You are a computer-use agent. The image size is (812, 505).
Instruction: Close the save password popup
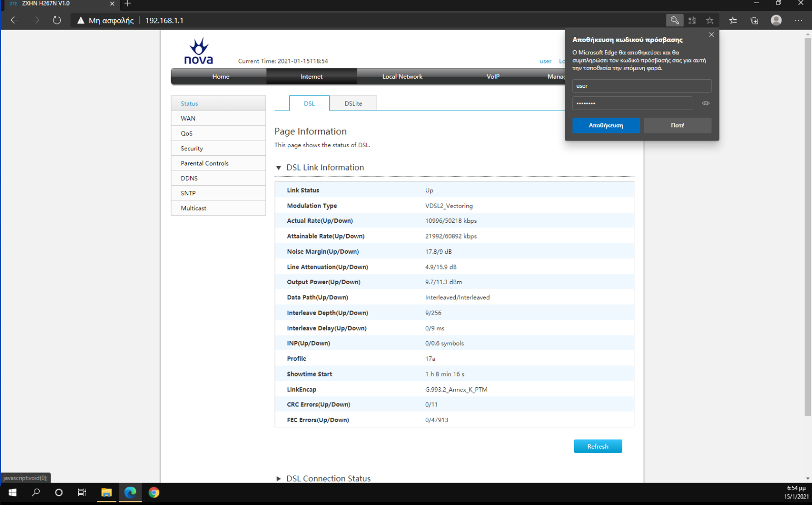pos(712,35)
